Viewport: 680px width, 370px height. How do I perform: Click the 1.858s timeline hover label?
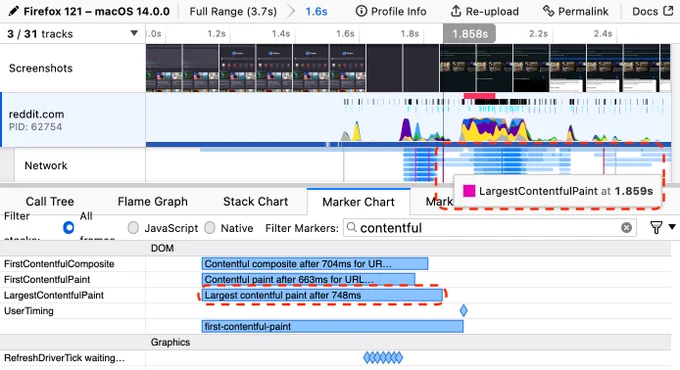[469, 34]
